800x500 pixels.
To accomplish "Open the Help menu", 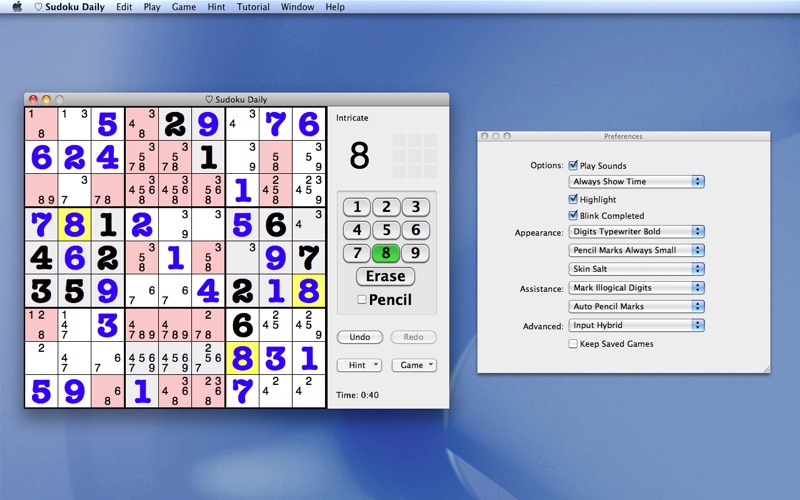I will coord(335,7).
